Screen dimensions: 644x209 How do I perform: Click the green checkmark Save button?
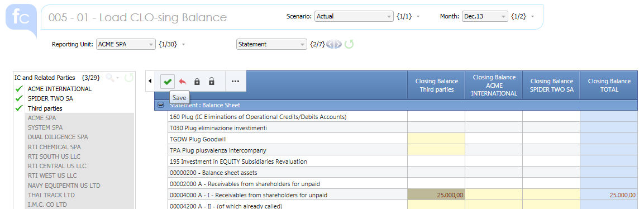pos(167,81)
